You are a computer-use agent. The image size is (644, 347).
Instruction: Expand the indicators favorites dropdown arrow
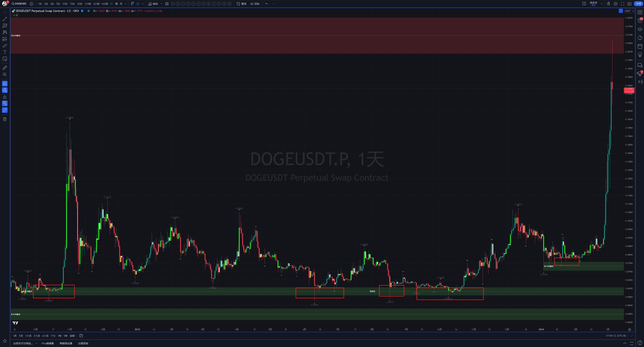[162, 4]
